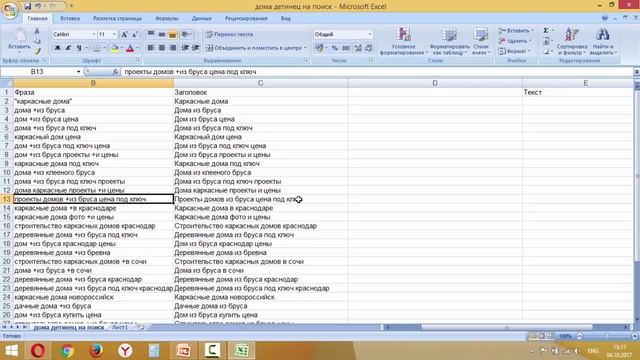Select cell "Каркасные дома в краснодаре"
This screenshot has width=640, height=360.
tap(260, 208)
